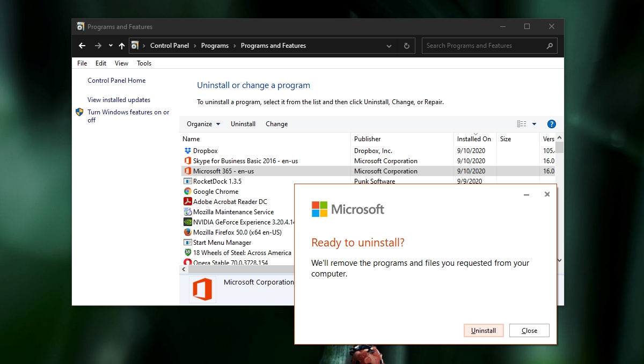
Task: Select Microsoft 365 - en-us entry
Action: click(x=367, y=171)
